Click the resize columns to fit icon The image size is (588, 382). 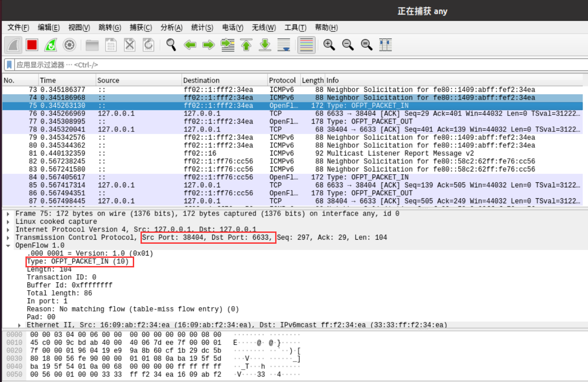point(386,45)
